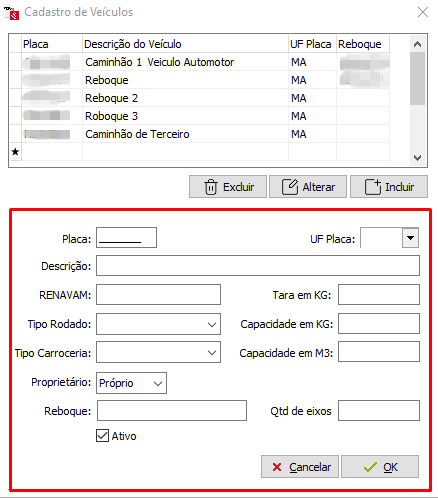
Task: Open the Proprietário dropdown showing Próprio
Action: point(131,383)
